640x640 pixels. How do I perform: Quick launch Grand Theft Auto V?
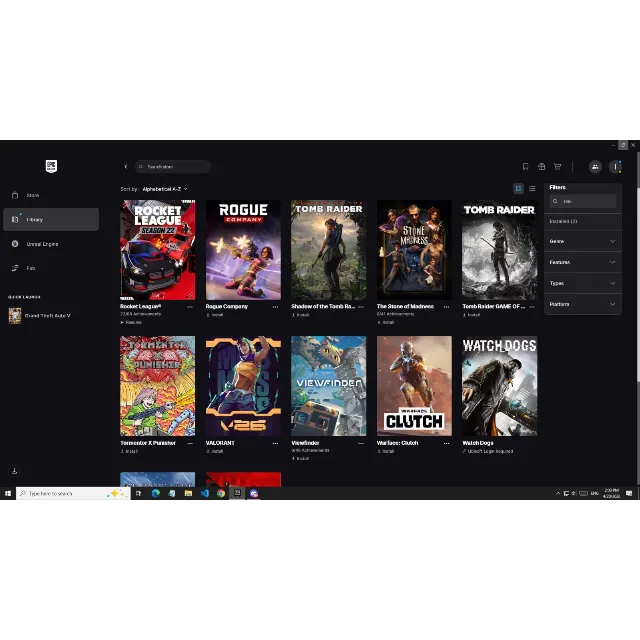tap(40, 316)
